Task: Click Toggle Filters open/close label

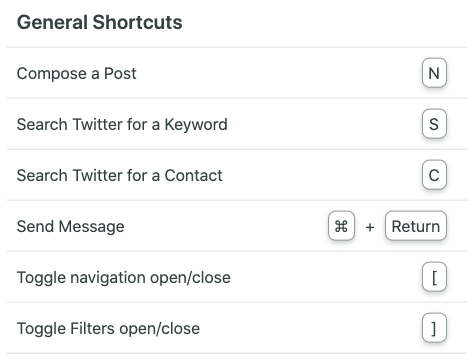Action: coord(108,329)
